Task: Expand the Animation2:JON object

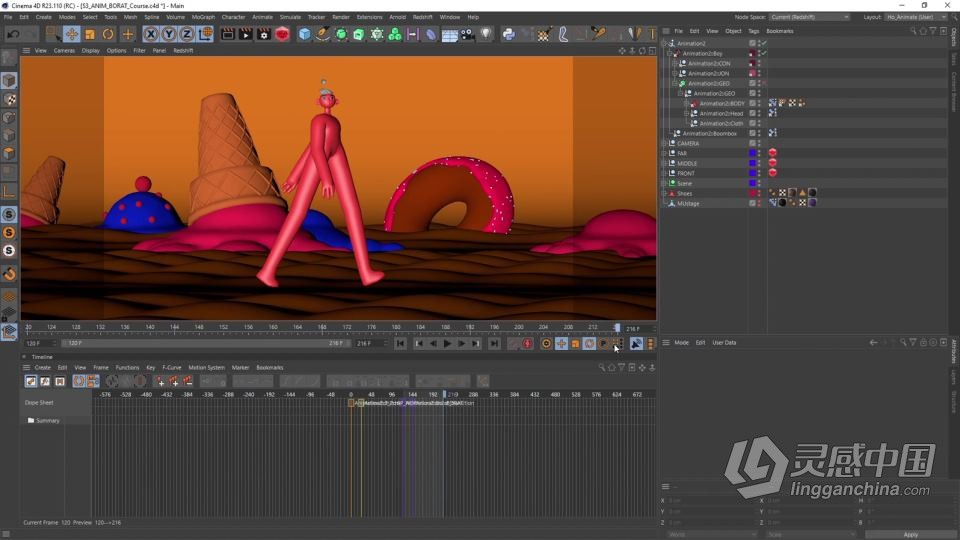Action: tap(675, 73)
